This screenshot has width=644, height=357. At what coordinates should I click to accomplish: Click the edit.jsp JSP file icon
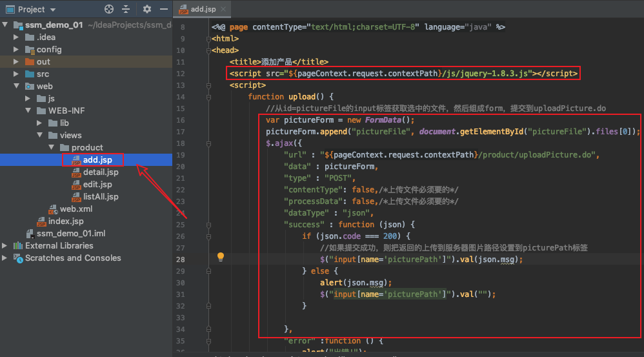coord(76,185)
